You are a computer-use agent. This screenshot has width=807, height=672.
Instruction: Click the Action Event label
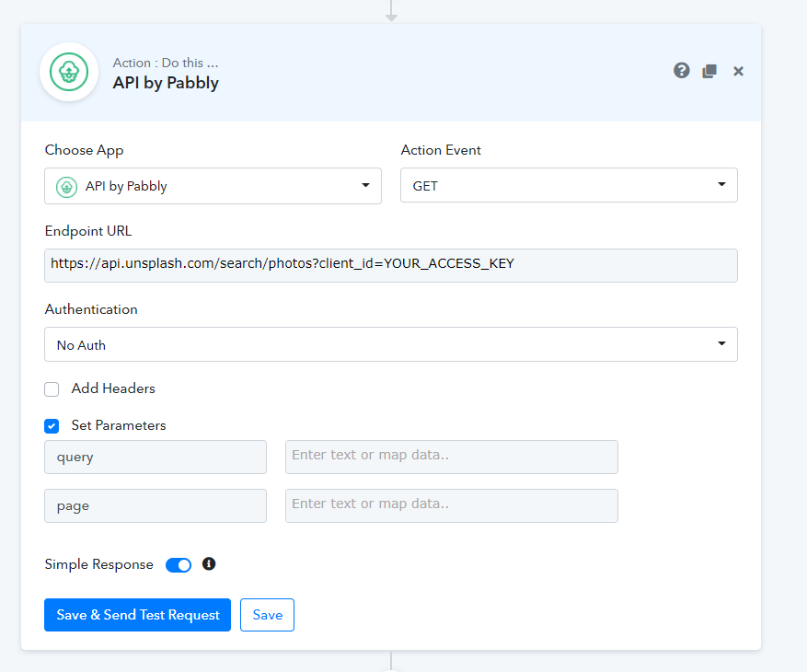pyautogui.click(x=441, y=150)
